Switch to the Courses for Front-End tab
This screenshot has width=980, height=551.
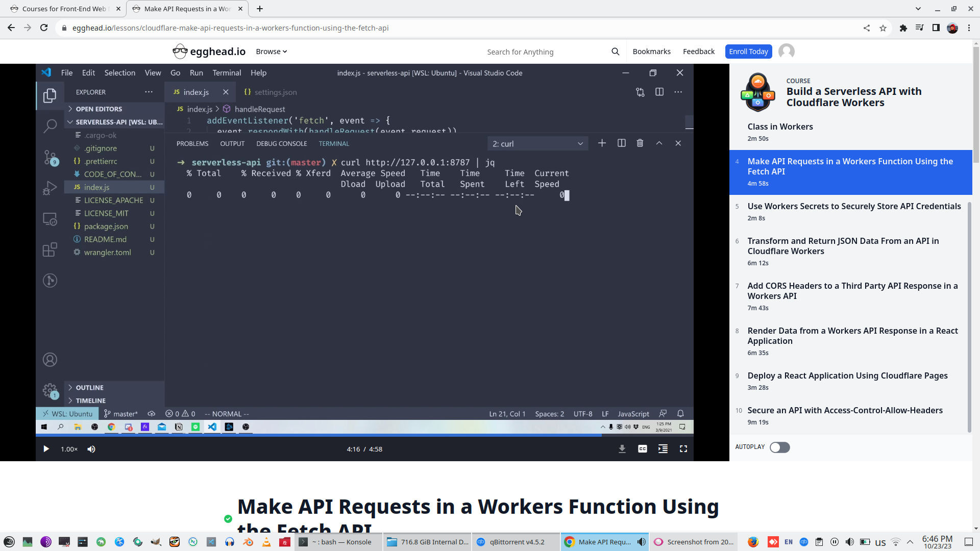[x=64, y=9]
